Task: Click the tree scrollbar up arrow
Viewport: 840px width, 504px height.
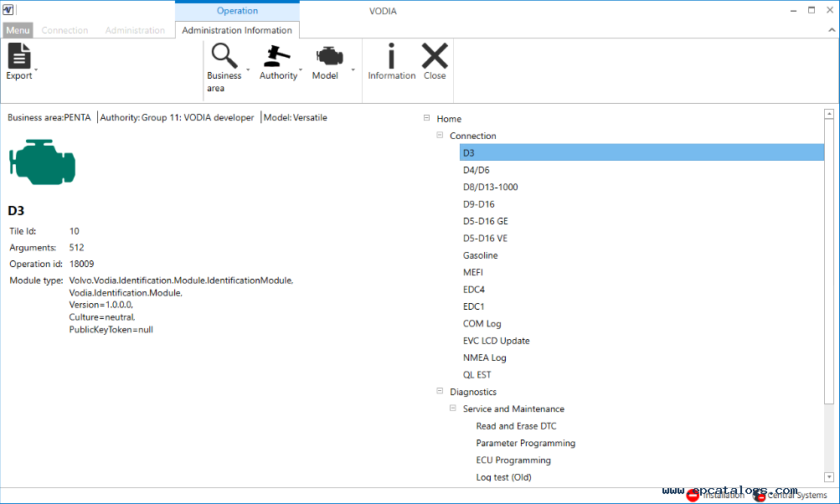Action: tap(829, 114)
